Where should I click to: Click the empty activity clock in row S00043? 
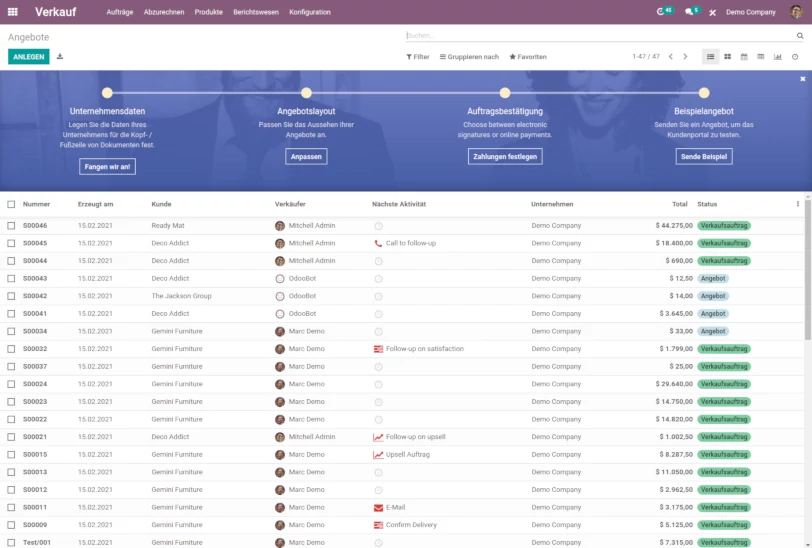tap(378, 279)
